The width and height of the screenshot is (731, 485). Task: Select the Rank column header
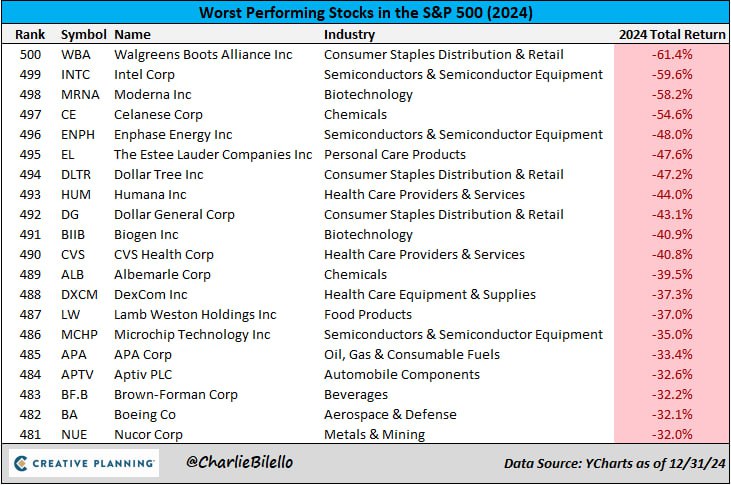30,35
